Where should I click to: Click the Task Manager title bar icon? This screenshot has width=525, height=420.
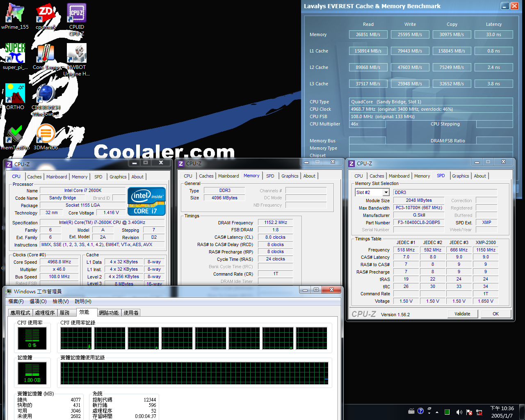coord(9,291)
